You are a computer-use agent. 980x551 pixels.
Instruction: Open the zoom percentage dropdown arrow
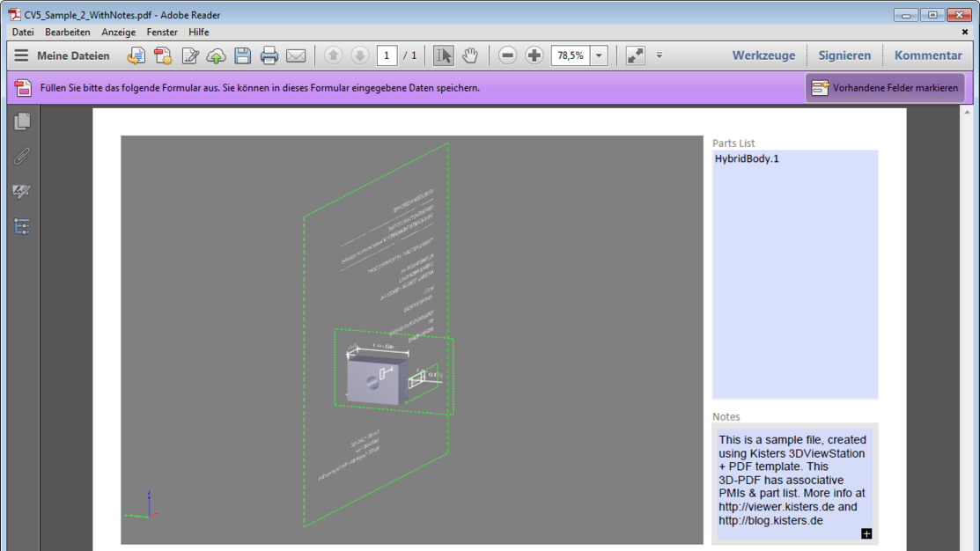pos(599,55)
